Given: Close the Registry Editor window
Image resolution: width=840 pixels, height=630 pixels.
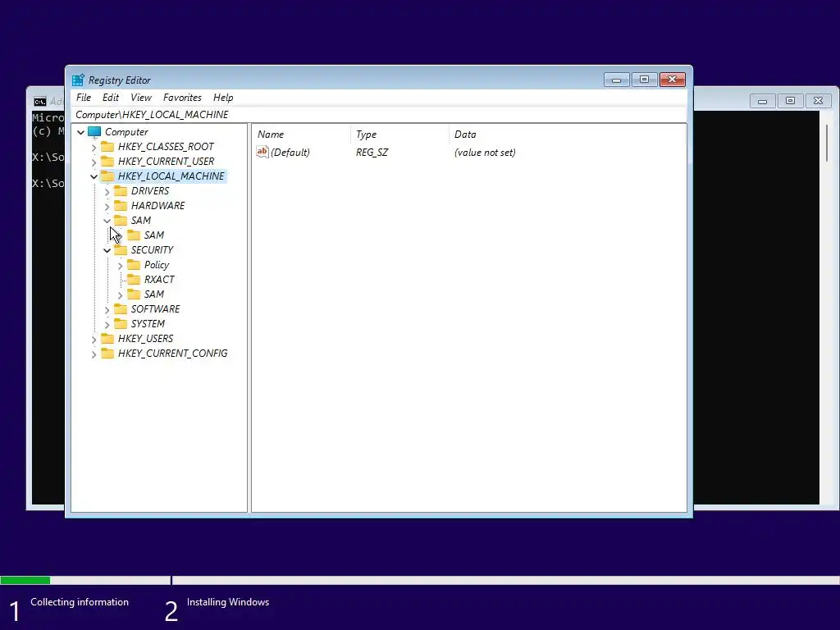Looking at the screenshot, I should click(x=673, y=80).
